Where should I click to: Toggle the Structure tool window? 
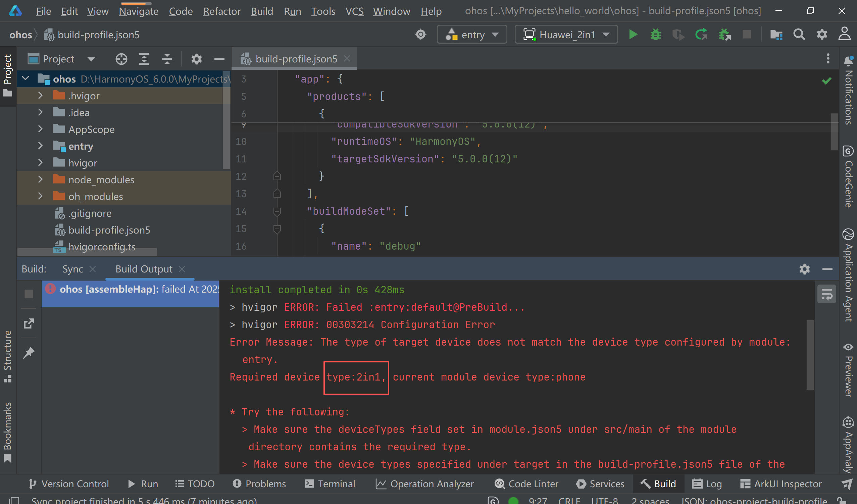click(x=7, y=355)
